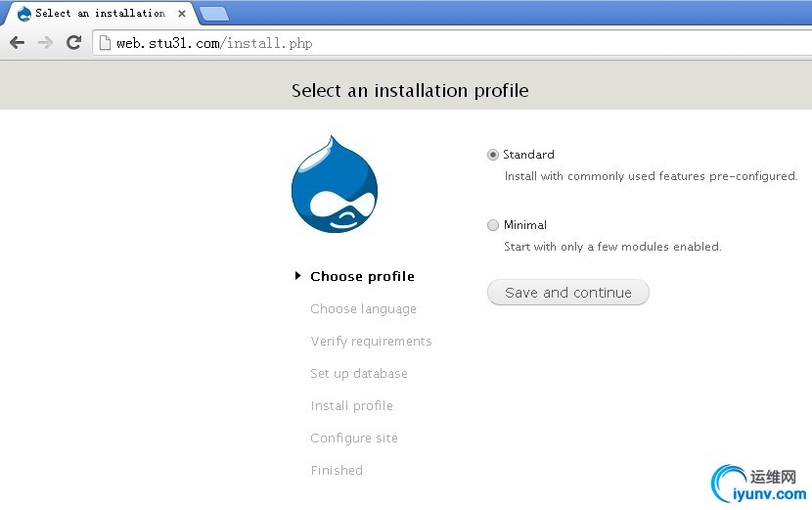Reload the page with refresh icon
812x510 pixels.
coord(74,42)
